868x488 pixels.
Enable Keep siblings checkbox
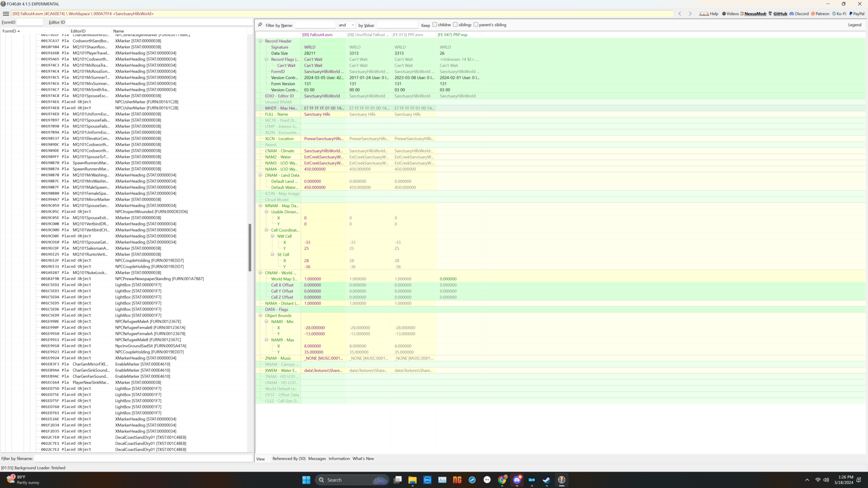pyautogui.click(x=455, y=25)
